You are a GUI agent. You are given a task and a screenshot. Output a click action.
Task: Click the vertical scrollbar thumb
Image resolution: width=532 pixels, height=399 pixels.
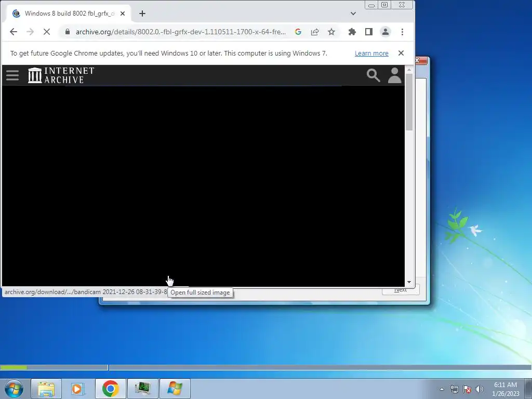pyautogui.click(x=409, y=102)
